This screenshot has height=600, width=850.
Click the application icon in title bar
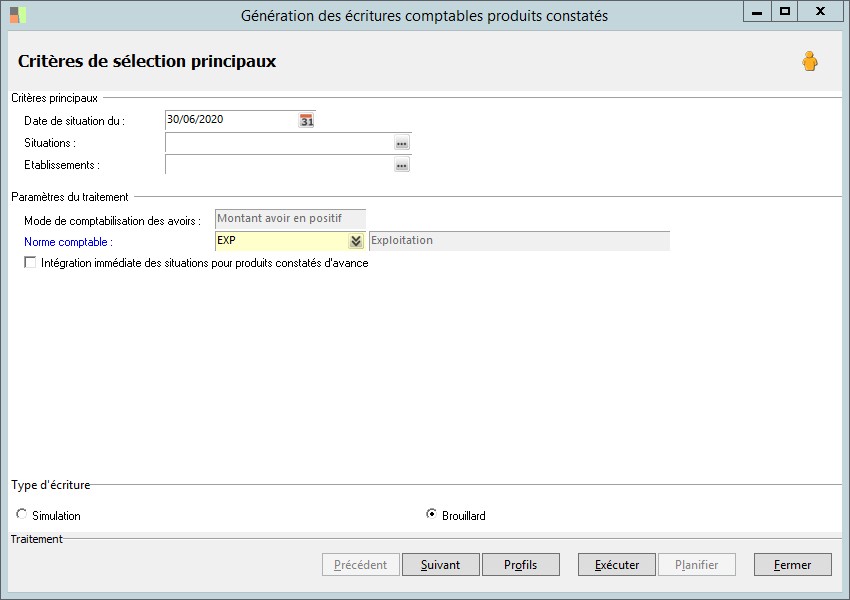tap(18, 15)
